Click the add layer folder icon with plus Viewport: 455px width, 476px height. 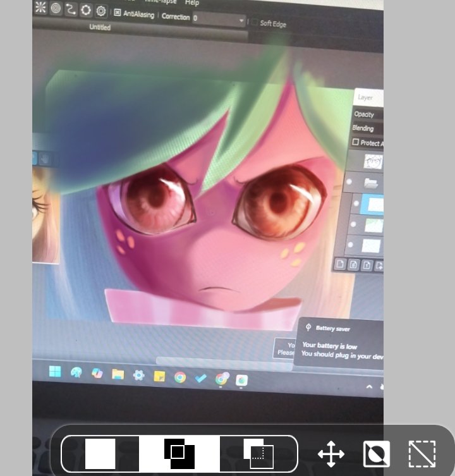pos(379,266)
